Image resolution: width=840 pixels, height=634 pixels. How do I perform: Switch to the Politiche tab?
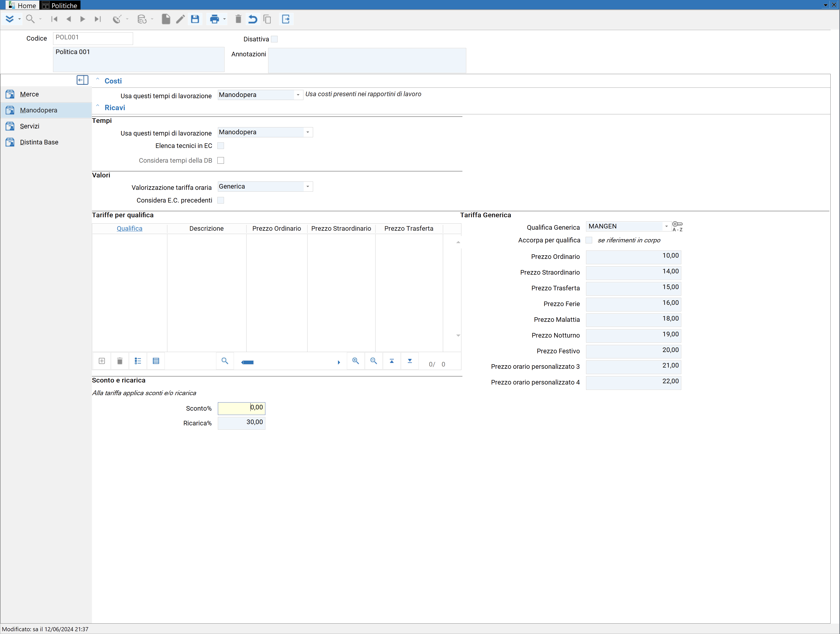(x=60, y=5)
